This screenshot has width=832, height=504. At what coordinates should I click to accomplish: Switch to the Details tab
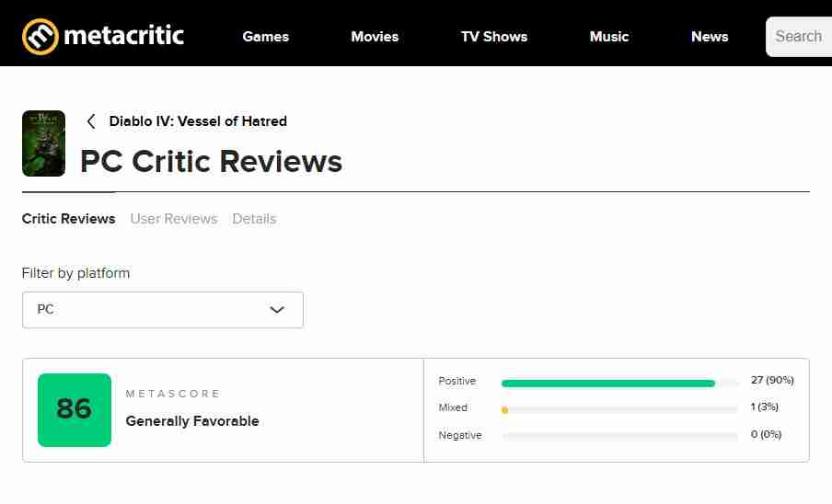tap(254, 219)
